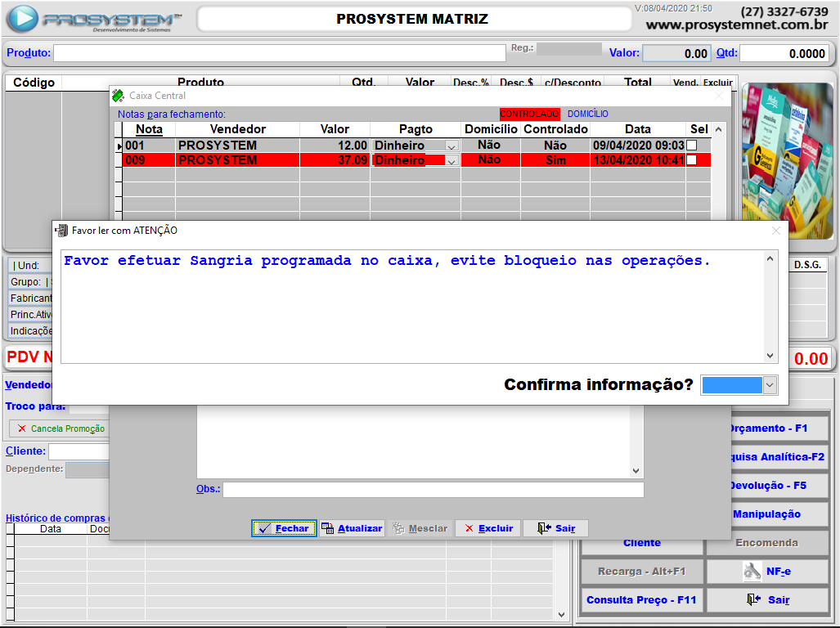Click Sair button in Caixa Central
Screen dimensions: 840x628
tap(555, 528)
